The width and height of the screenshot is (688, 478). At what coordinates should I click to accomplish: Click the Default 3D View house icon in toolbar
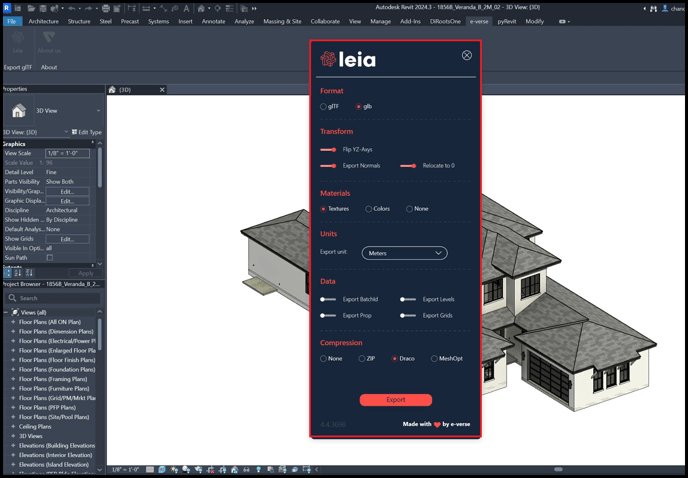click(x=201, y=8)
